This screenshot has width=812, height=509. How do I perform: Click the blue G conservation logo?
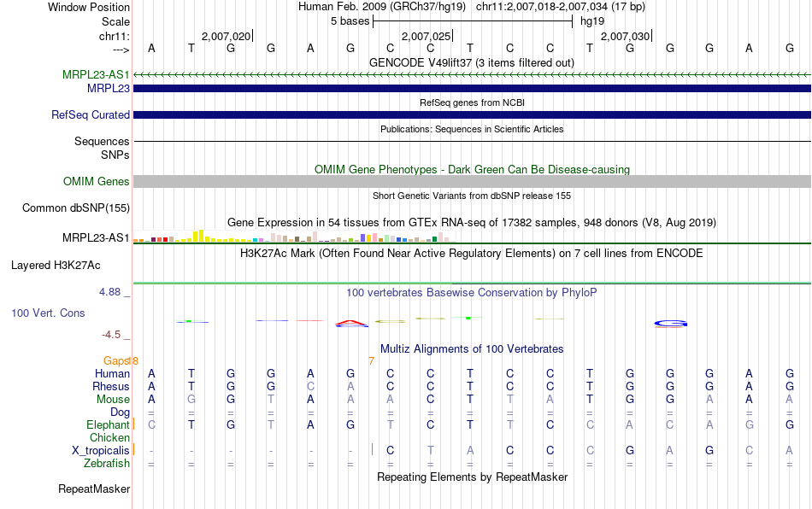point(671,324)
